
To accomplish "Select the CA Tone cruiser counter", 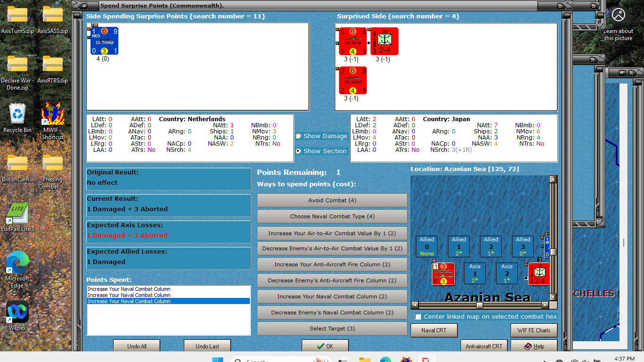I will [352, 41].
